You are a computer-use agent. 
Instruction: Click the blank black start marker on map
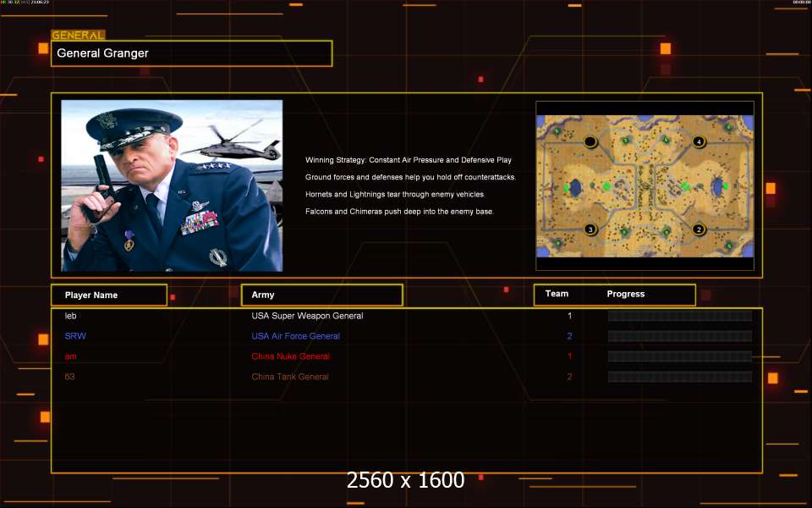pos(590,141)
